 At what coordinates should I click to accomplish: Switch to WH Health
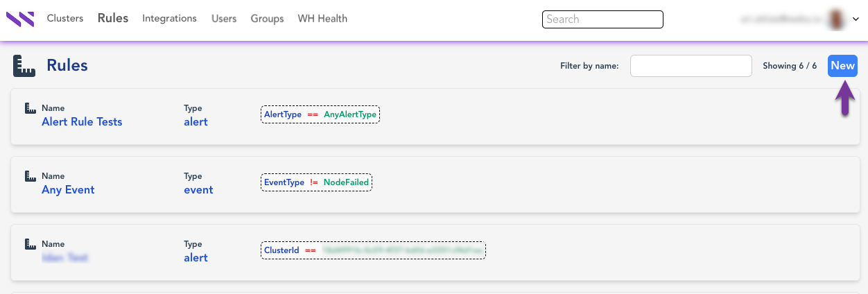point(322,19)
